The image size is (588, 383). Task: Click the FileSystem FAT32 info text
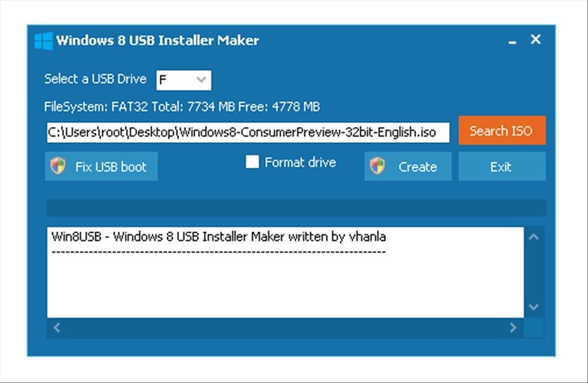click(x=182, y=107)
